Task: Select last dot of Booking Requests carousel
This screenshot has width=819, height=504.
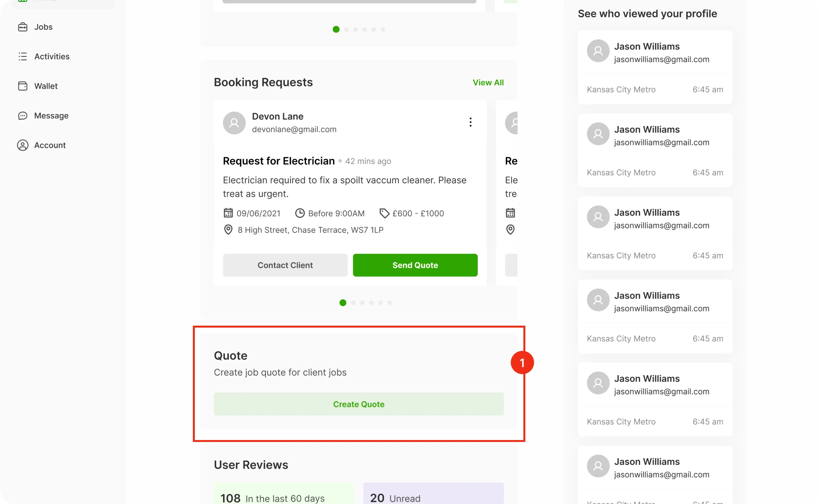Action: coord(389,303)
